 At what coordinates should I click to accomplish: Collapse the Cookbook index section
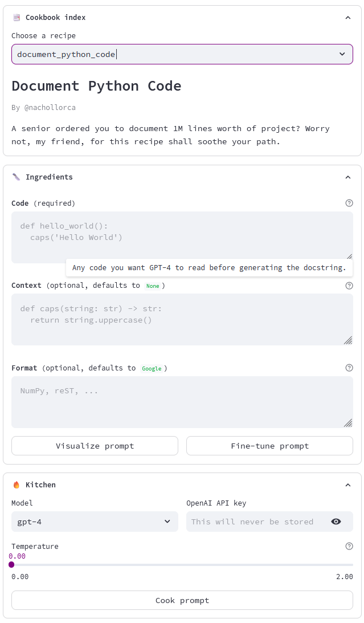[x=348, y=18]
